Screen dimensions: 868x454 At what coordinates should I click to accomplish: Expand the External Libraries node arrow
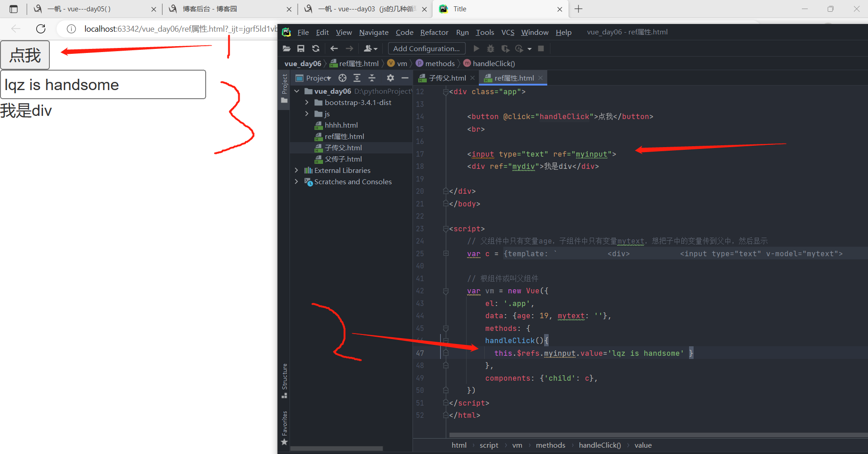click(296, 170)
